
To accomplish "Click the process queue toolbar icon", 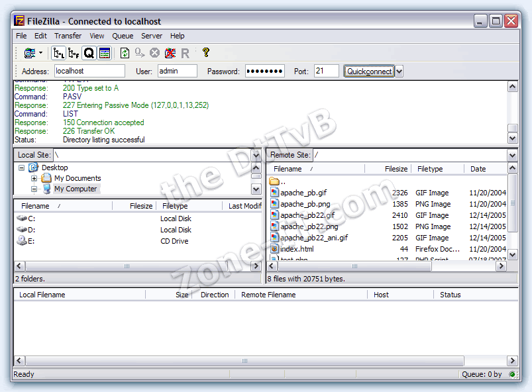I will pyautogui.click(x=139, y=53).
